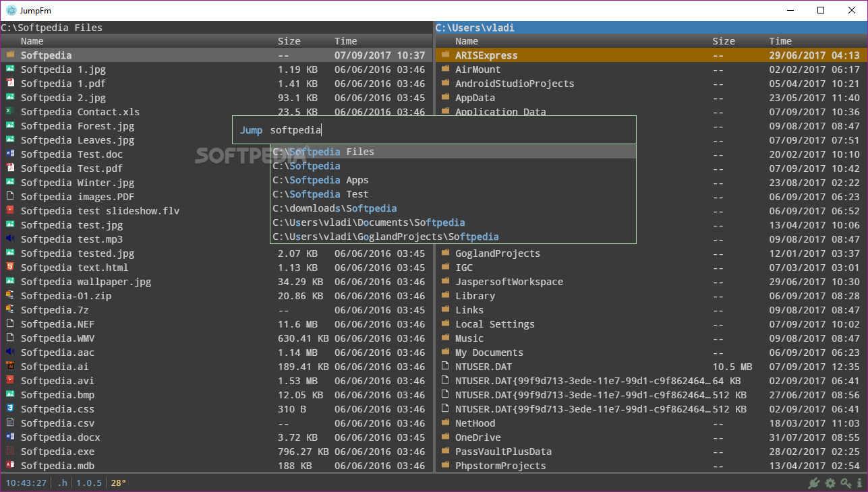Viewport: 868px width, 492px height.
Task: Click the folder icon of ARISExpress
Action: (x=445, y=55)
